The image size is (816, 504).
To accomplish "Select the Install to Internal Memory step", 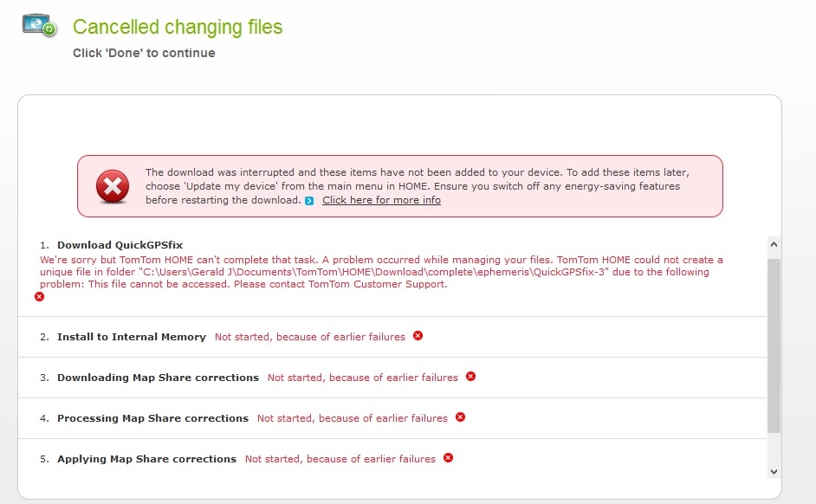I will coord(132,337).
